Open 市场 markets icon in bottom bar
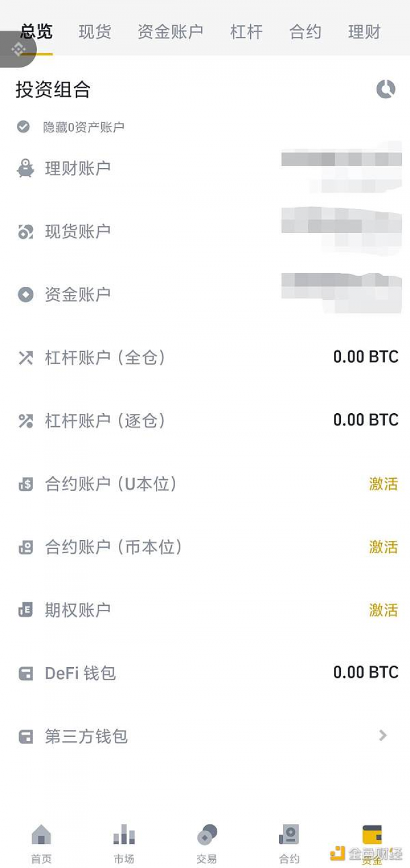The height and width of the screenshot is (868, 410). (124, 834)
